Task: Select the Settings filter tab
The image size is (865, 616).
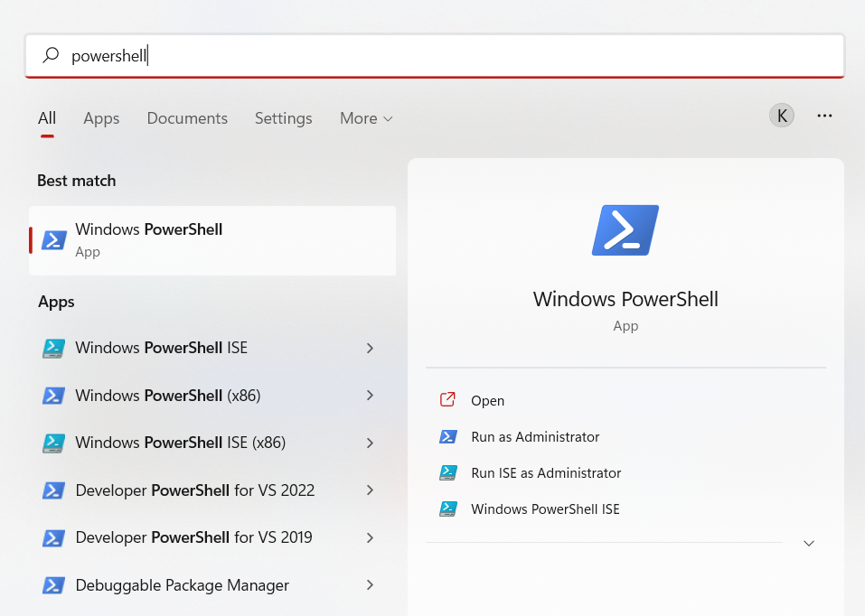Action: pyautogui.click(x=284, y=118)
